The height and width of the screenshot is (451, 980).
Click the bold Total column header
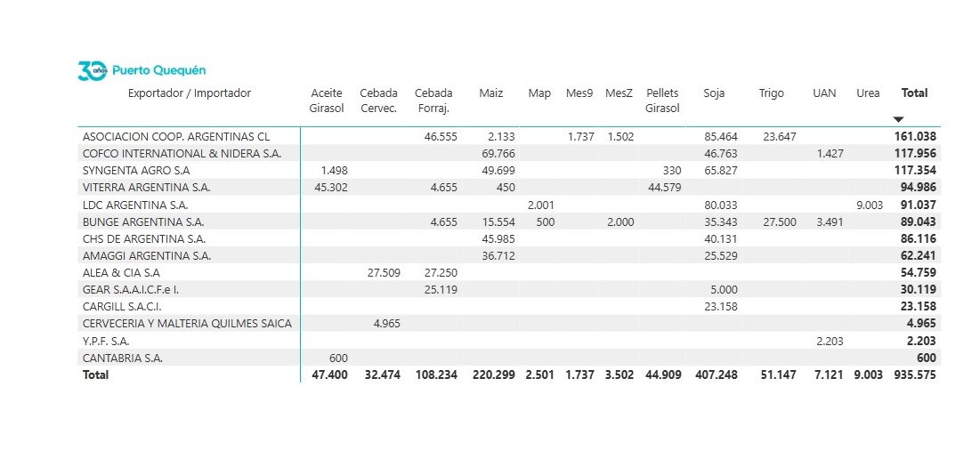tap(914, 93)
